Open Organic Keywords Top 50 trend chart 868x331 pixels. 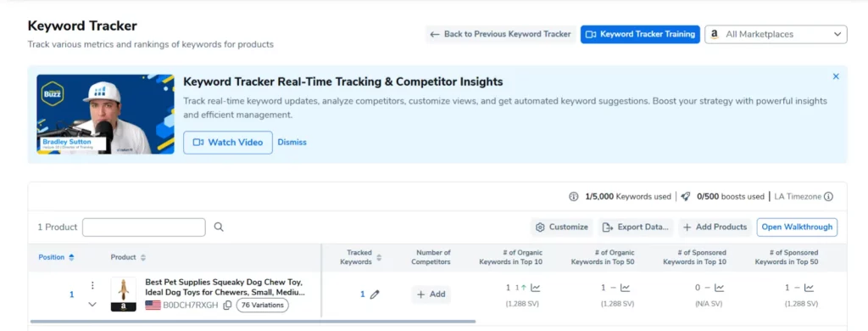(x=625, y=288)
